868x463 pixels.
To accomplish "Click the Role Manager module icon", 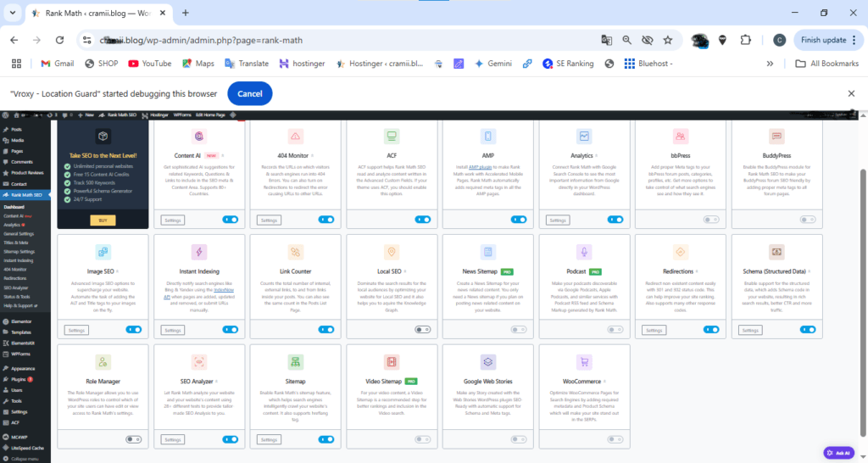I will tap(103, 362).
